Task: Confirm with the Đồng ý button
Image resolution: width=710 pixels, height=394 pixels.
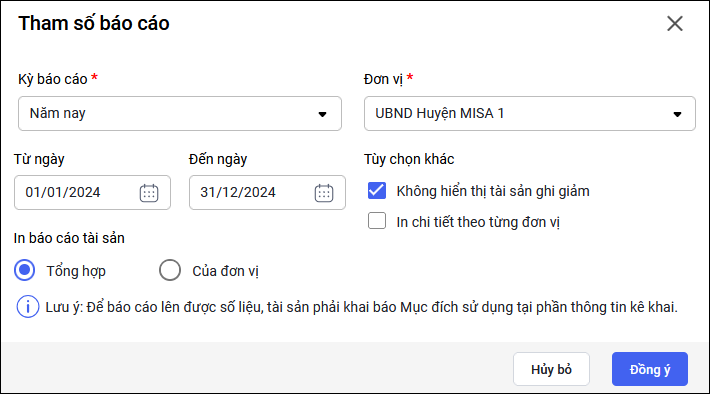Action: pyautogui.click(x=650, y=369)
